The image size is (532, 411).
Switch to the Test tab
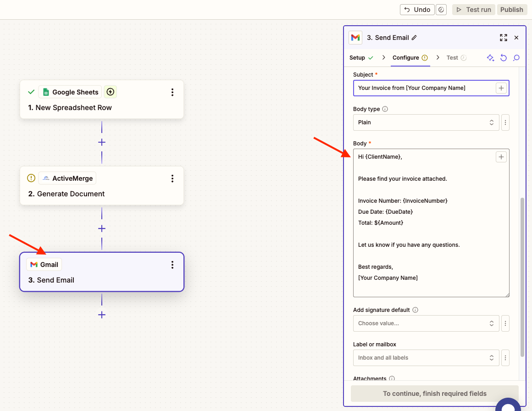[452, 57]
